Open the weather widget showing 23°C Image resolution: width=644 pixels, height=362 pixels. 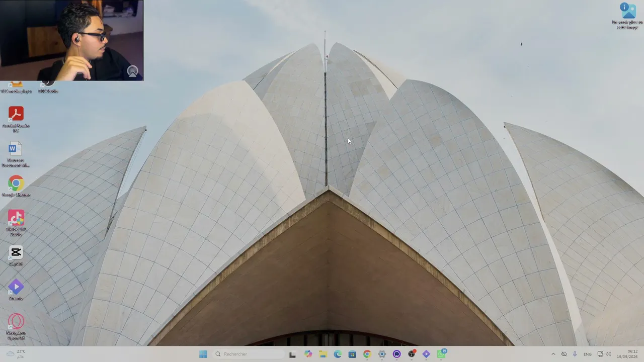tap(15, 354)
